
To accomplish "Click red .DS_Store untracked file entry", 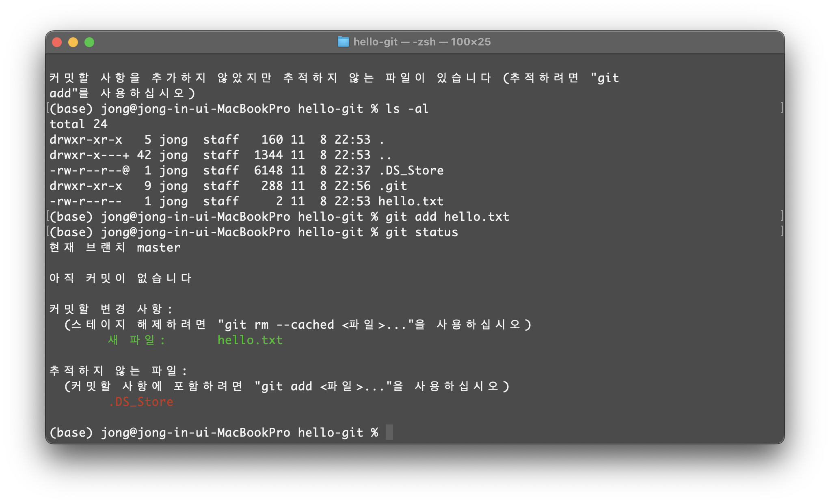I will (141, 402).
